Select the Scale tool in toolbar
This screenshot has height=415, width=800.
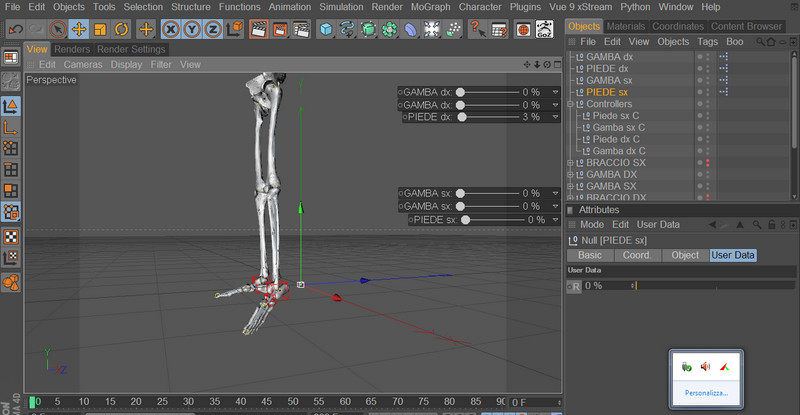(x=100, y=29)
